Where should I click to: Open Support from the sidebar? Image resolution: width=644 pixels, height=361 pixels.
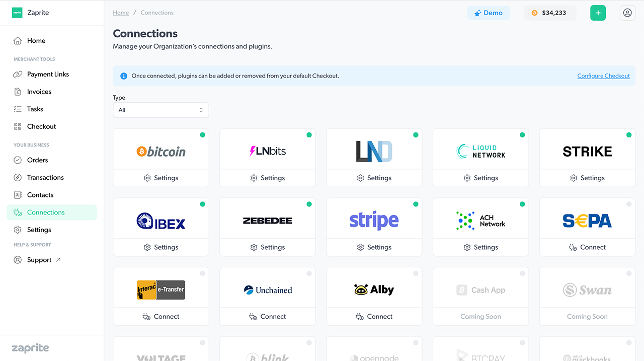coord(51,260)
